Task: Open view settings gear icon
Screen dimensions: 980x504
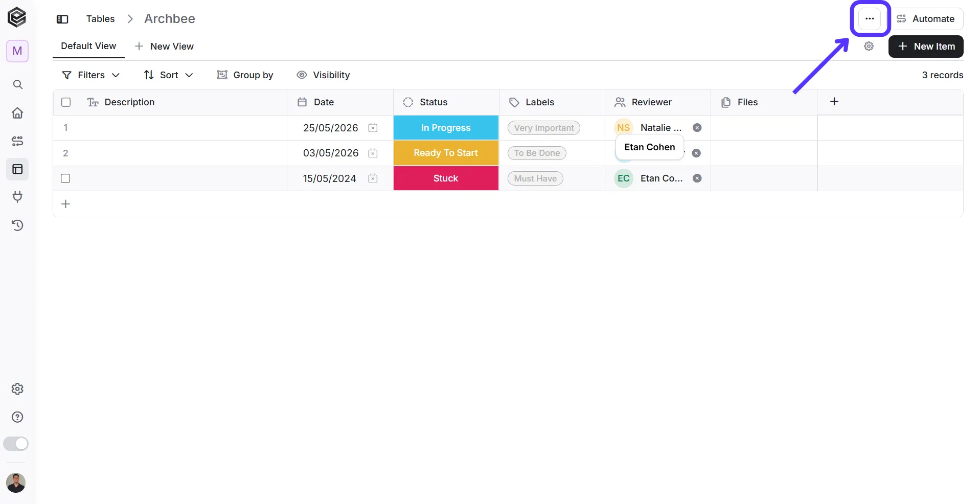Action: coord(869,47)
